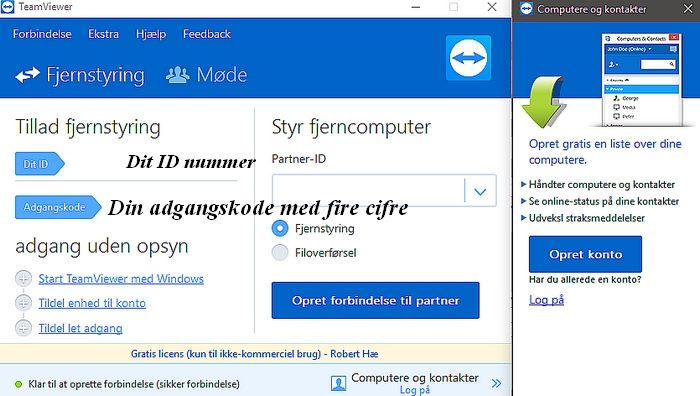Switch to the Møde tab
The image size is (700, 396).
coord(206,75)
